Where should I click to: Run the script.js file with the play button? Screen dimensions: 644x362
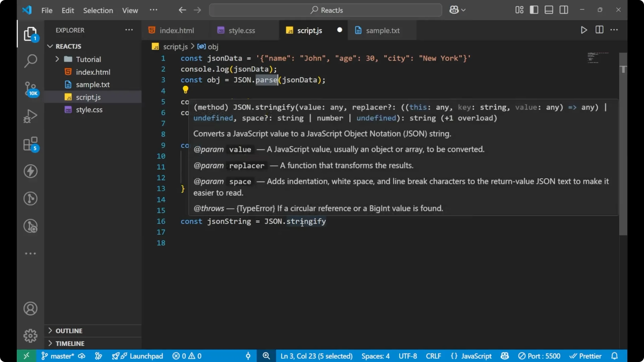(x=583, y=30)
